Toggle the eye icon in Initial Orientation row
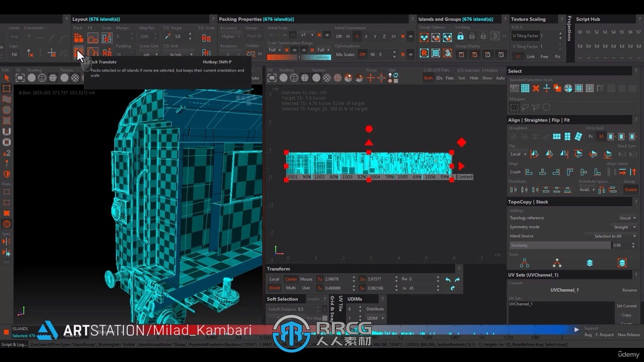This screenshot has height=362, width=644. click(411, 36)
